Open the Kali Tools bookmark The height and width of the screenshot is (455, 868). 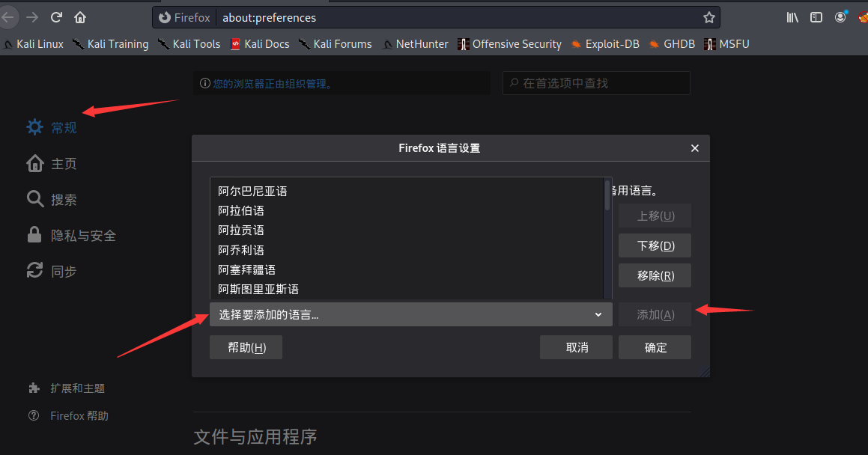(189, 44)
